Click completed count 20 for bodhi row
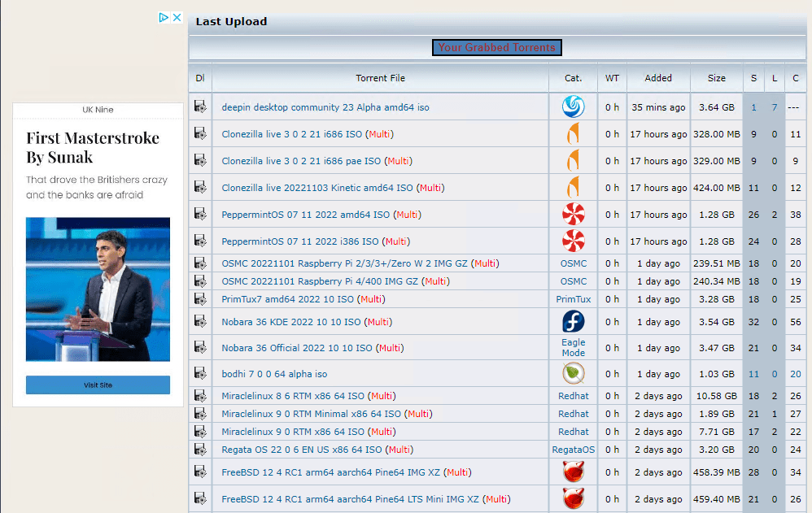812x513 pixels. 796,374
